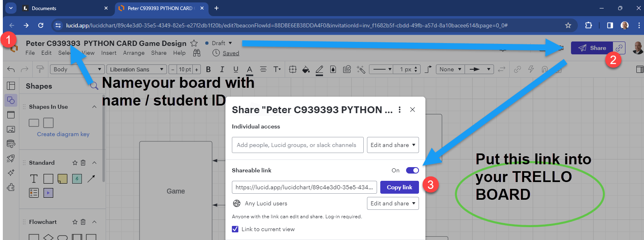Toggle the right panel dock icon
Viewport: 644px width, 240px height.
click(640, 69)
